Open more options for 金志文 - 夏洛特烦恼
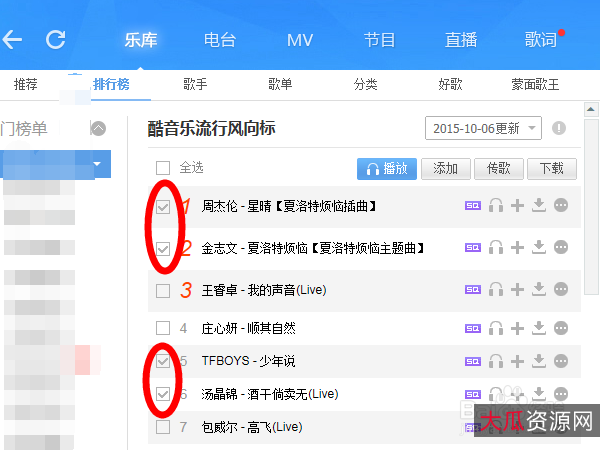 tap(561, 247)
